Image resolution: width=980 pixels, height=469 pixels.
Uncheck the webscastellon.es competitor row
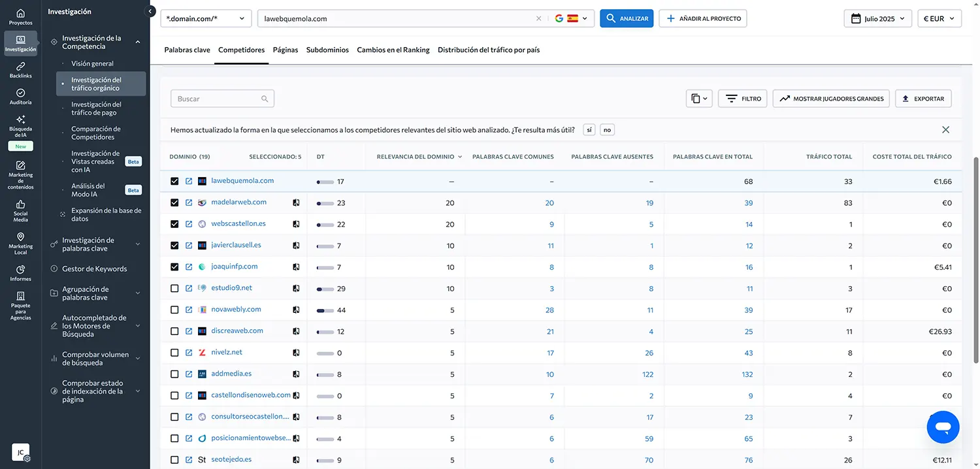[174, 223]
